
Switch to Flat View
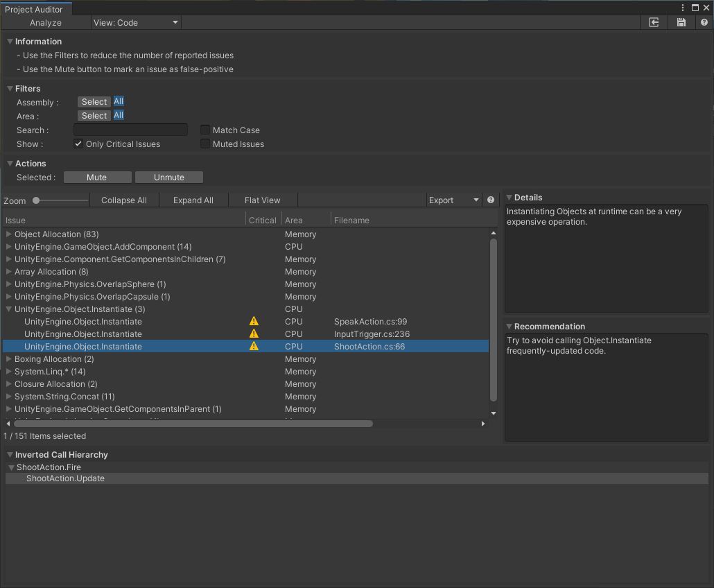coord(262,200)
